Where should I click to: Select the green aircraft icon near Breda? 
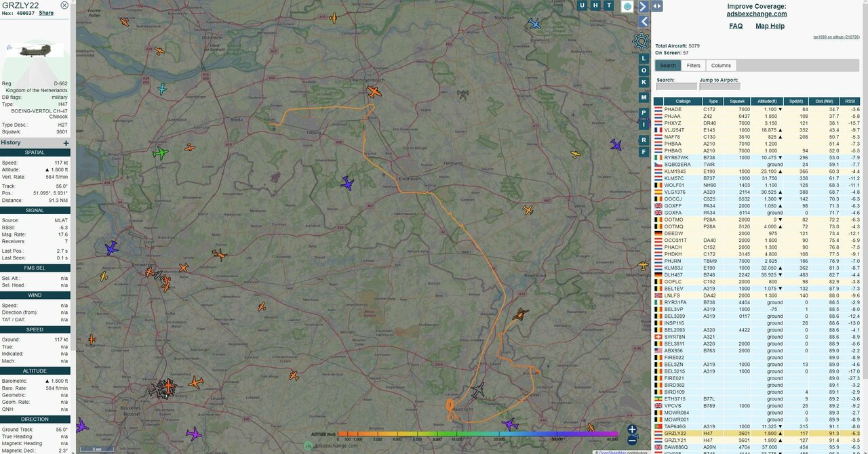pos(160,153)
